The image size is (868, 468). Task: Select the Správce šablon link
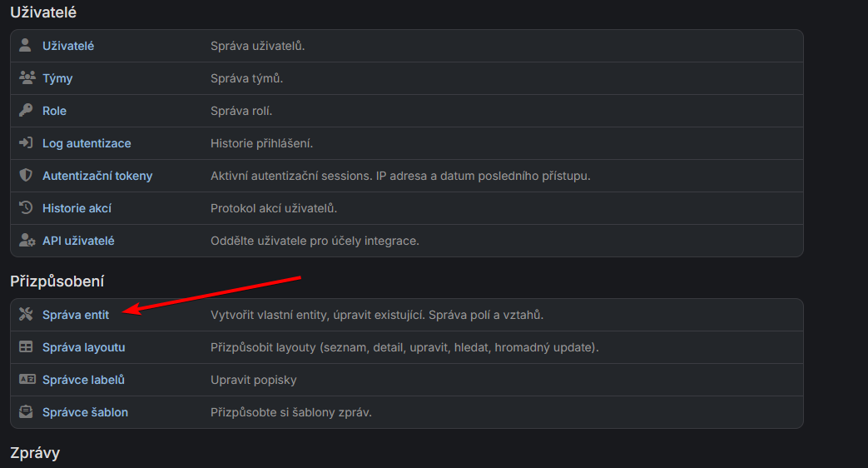click(x=85, y=412)
